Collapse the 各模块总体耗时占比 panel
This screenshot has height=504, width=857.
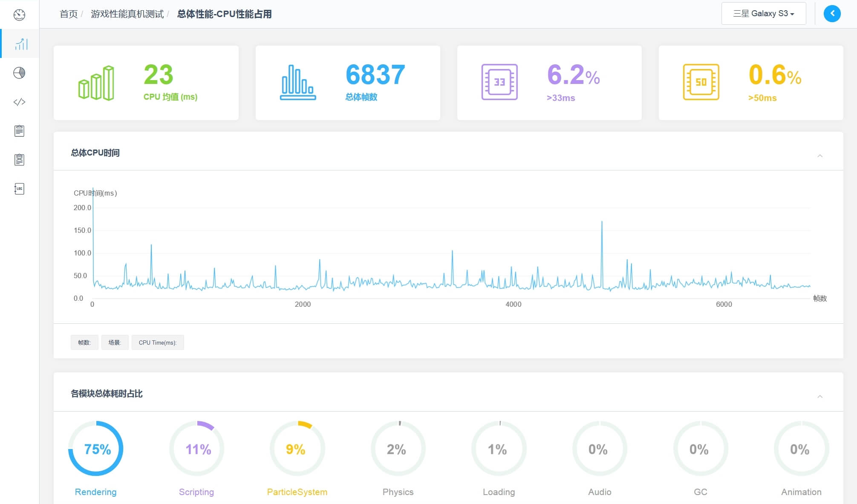(819, 397)
